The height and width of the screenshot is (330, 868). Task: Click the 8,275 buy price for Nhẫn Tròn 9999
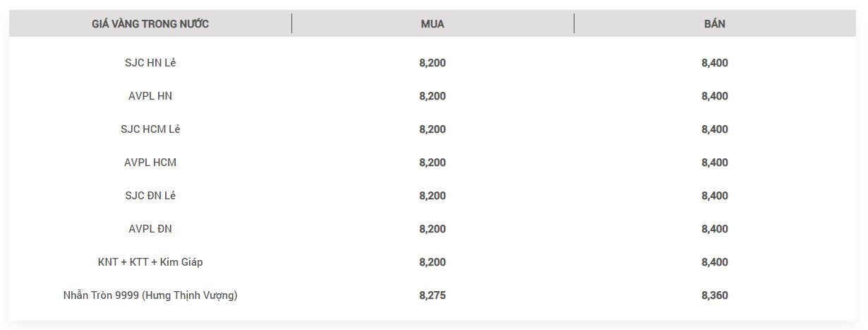433,295
